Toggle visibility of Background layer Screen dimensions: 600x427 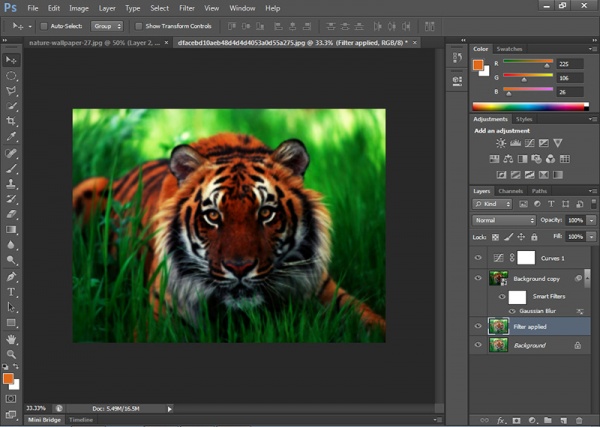coord(478,345)
